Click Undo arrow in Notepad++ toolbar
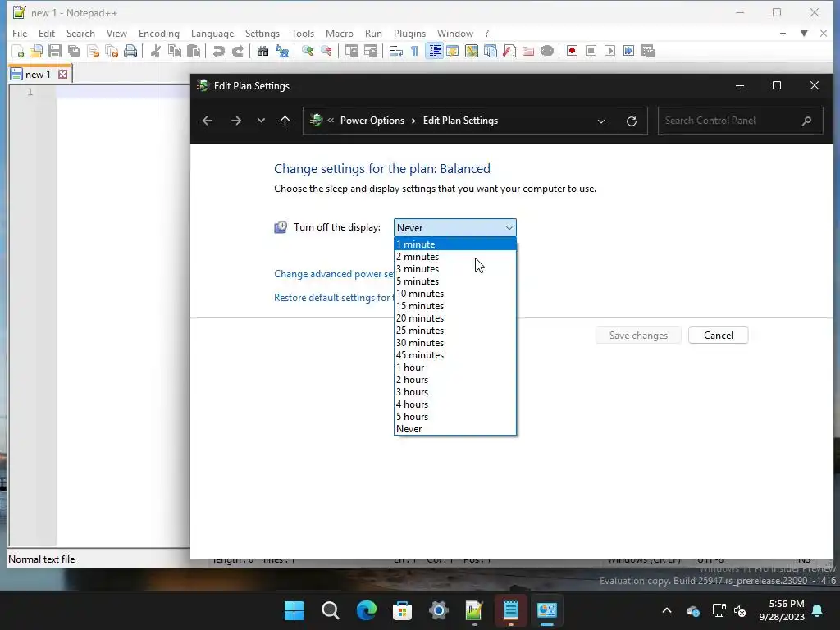The width and height of the screenshot is (840, 630). (218, 51)
